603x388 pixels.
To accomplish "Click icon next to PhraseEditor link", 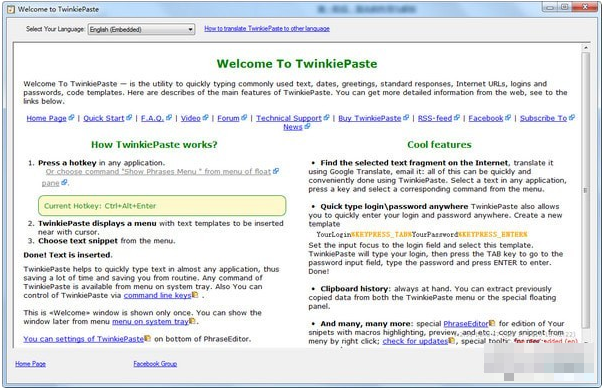I will coord(492,323).
